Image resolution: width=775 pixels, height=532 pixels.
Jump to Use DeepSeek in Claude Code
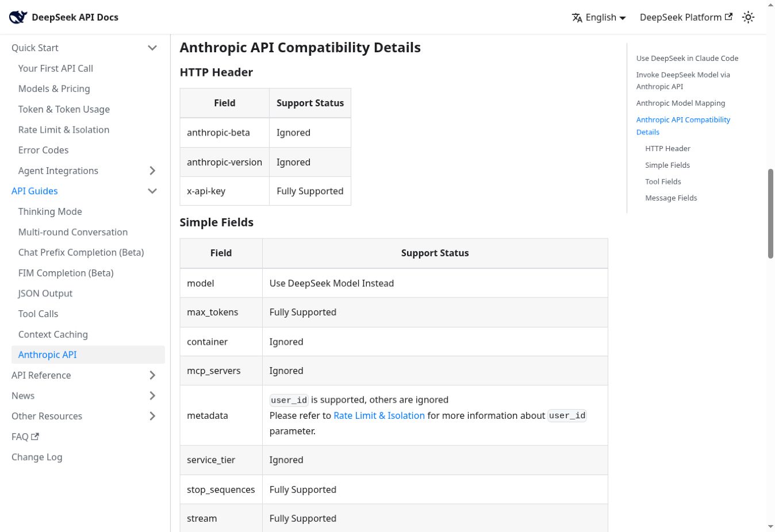[687, 58]
